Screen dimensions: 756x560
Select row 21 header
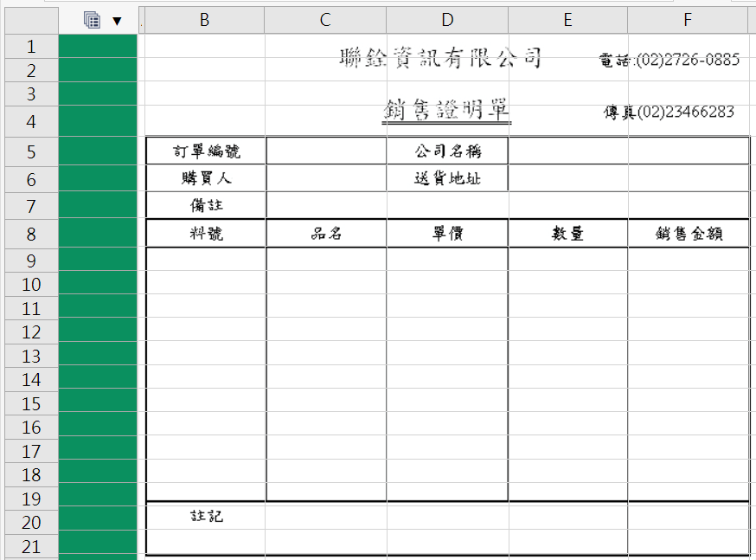pos(31,546)
